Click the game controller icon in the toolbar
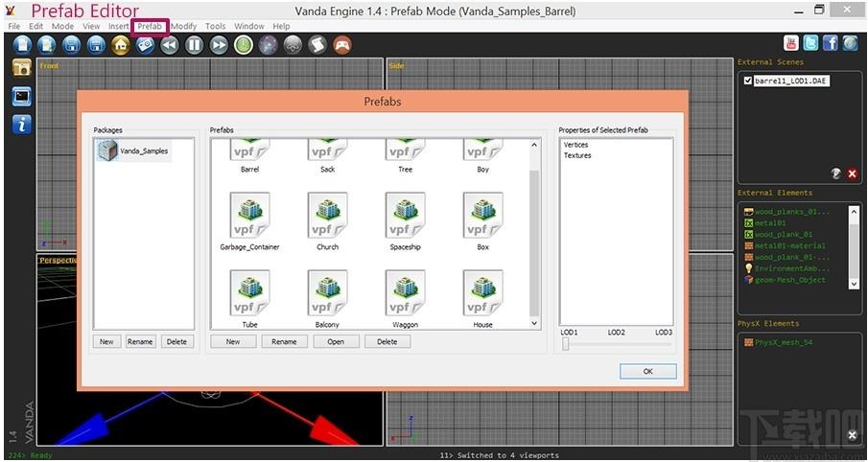868x462 pixels. point(342,45)
